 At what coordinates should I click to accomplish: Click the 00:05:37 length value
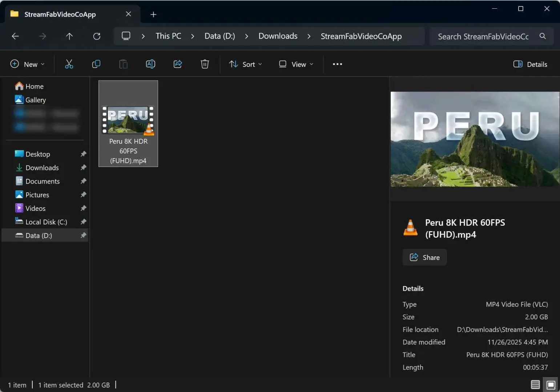(535, 367)
